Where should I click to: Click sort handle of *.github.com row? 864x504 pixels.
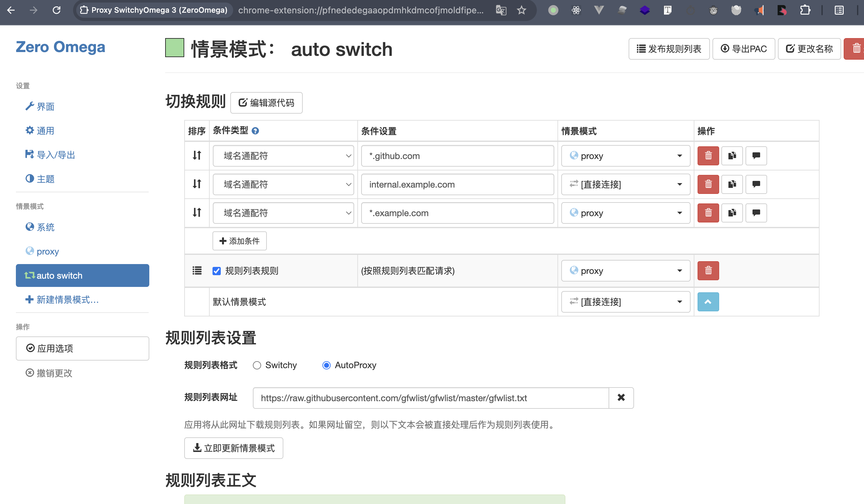(197, 156)
